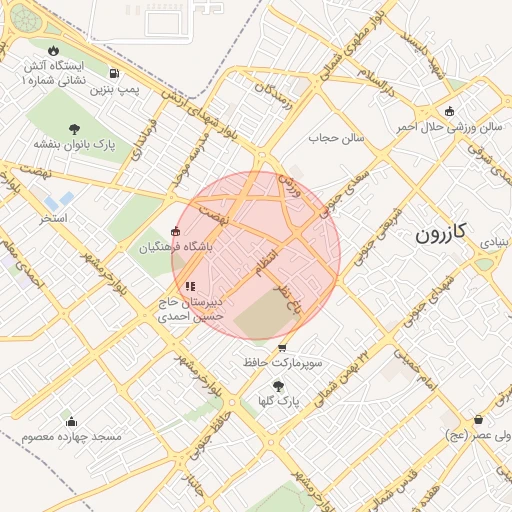
Task: Click the انتظام street label
Action: click(266, 262)
